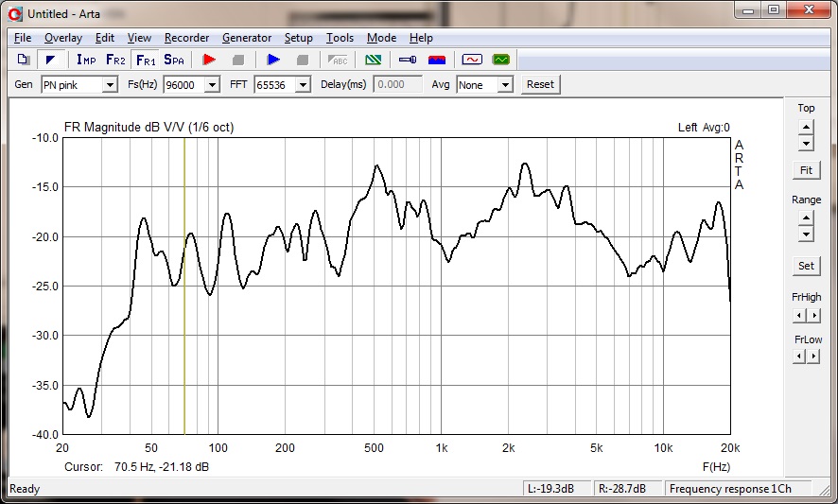Toggle the overlay marker toolbar icon
838x504 pixels.
pos(51,60)
